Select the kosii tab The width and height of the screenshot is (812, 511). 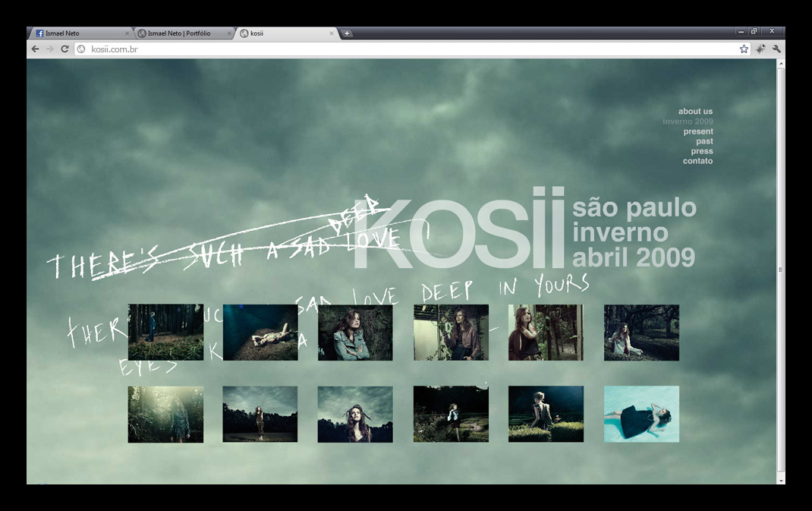(x=287, y=33)
